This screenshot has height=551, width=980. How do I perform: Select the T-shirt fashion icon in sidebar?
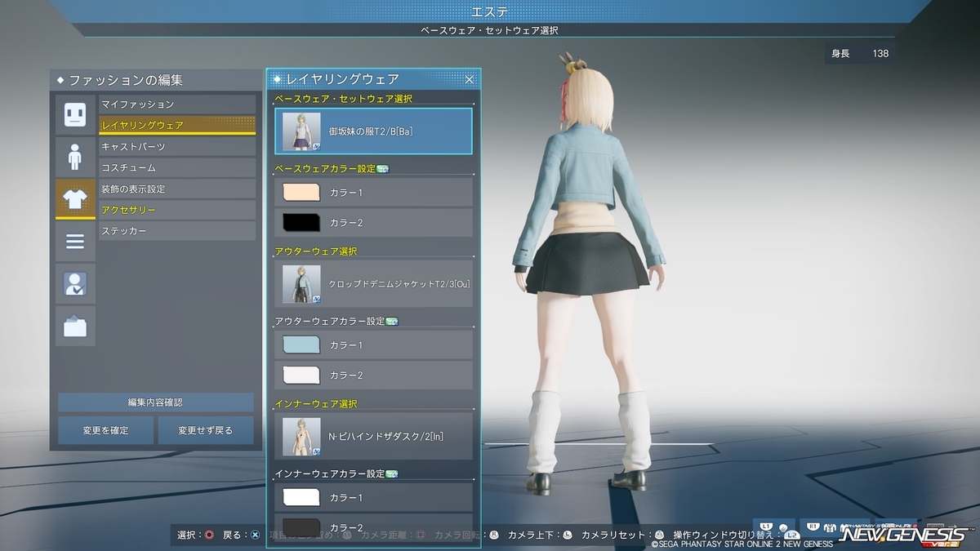tap(75, 199)
